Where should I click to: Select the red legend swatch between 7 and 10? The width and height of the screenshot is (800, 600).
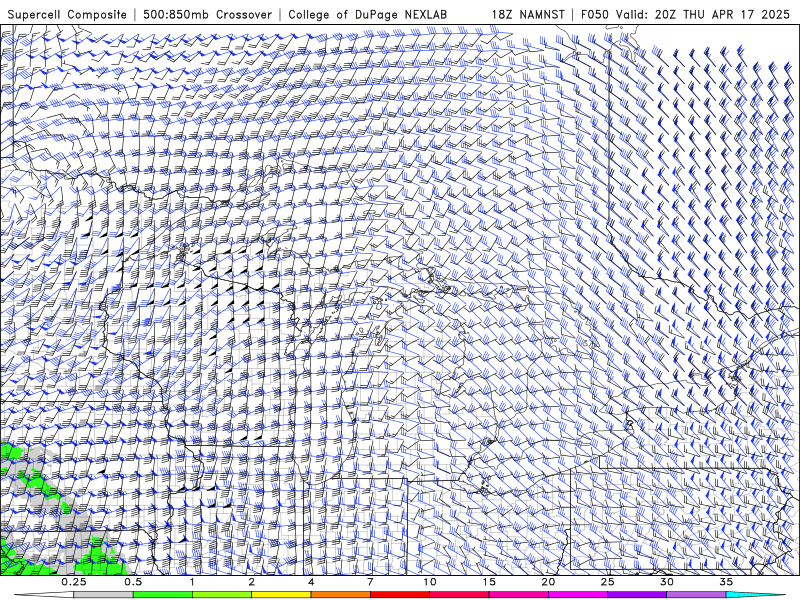(399, 595)
